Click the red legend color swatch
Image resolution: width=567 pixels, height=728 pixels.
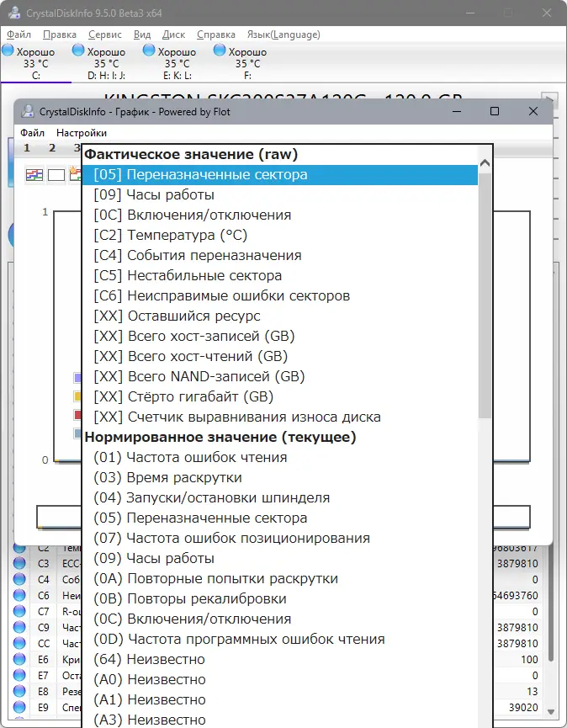coord(77,415)
